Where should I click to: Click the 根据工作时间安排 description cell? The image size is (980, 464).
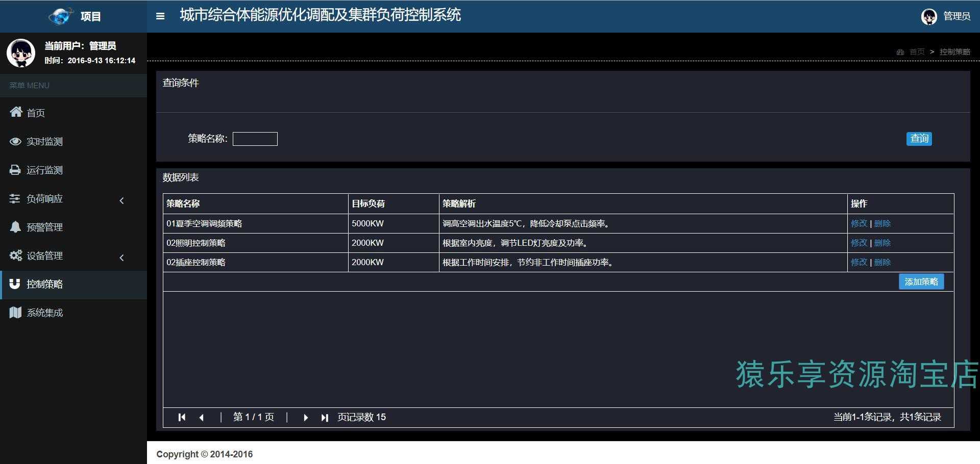tap(643, 262)
